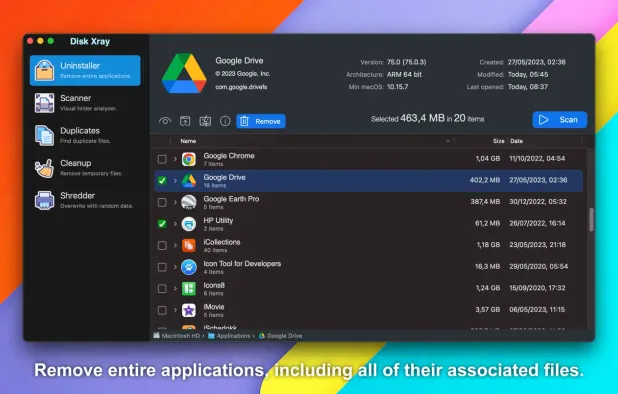Sort the list by Name column header

[x=188, y=141]
